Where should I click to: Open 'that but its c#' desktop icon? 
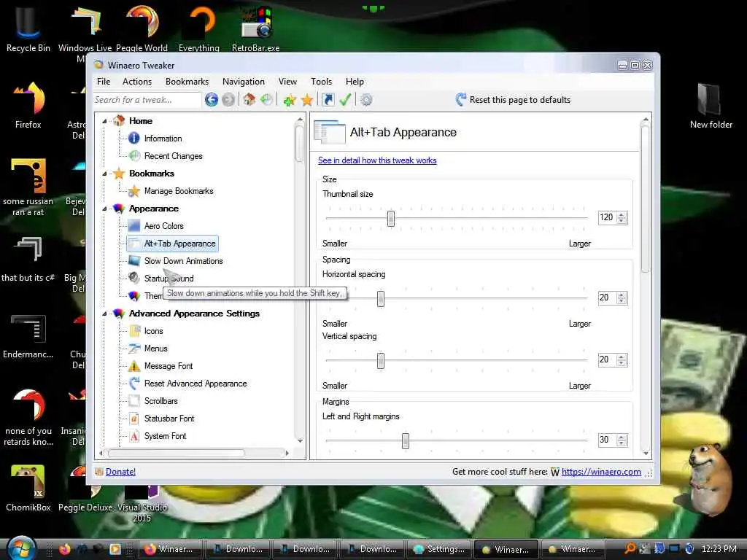(28, 259)
